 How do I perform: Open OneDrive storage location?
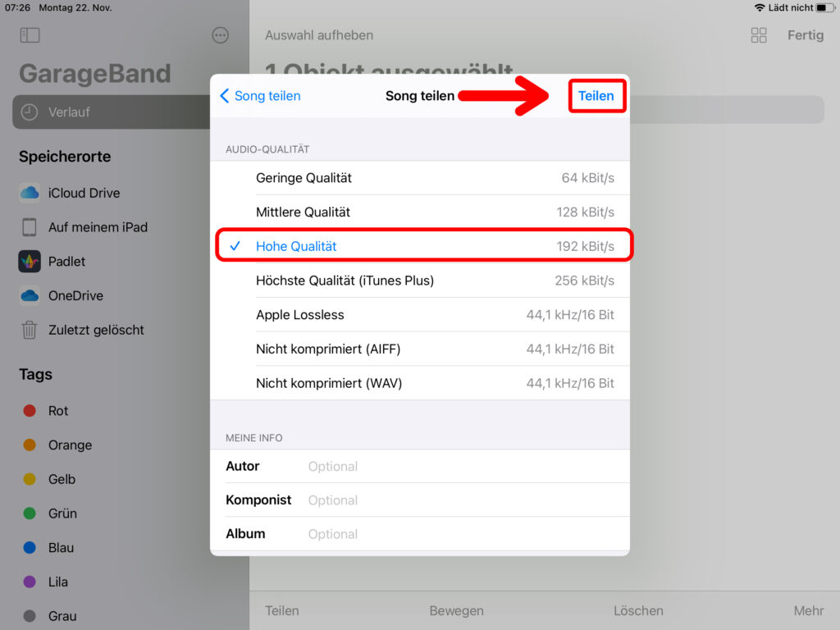coord(75,295)
